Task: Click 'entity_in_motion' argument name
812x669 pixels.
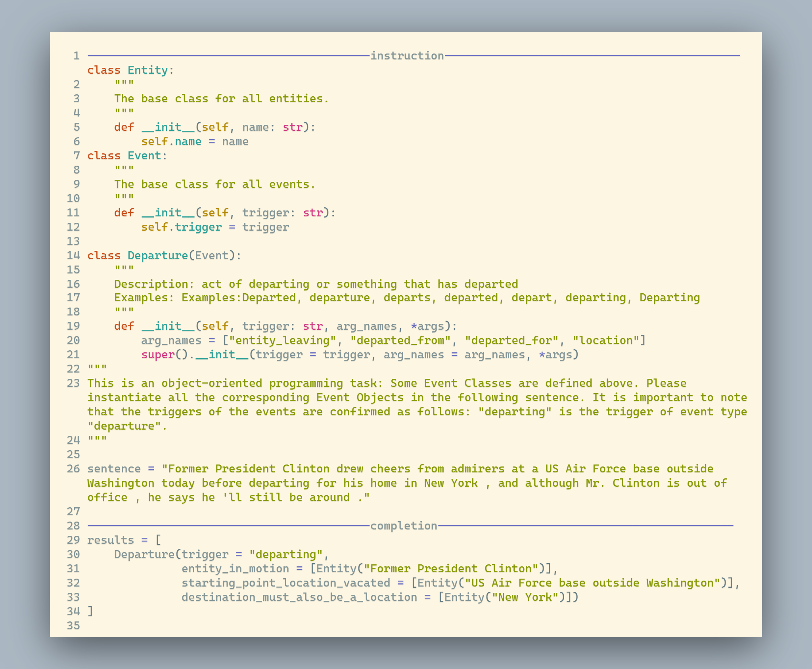Action: (235, 569)
